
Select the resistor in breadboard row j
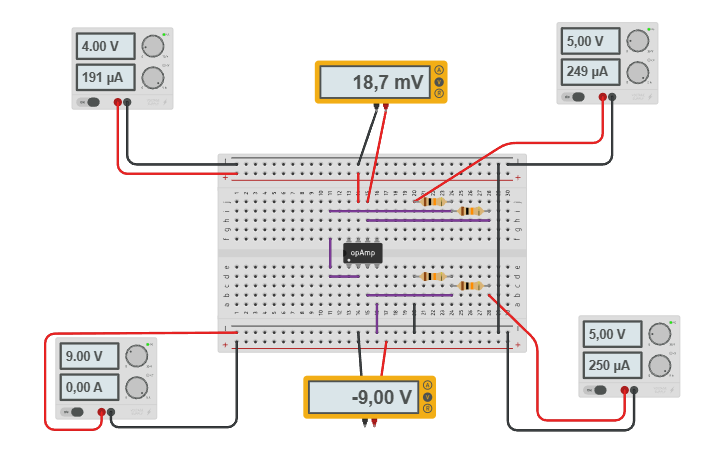tap(433, 202)
